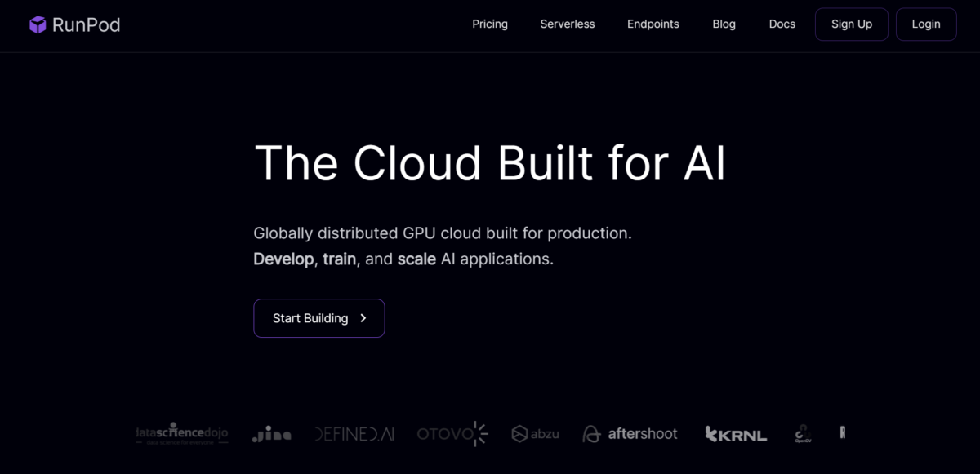The height and width of the screenshot is (474, 980).
Task: Go to the Serverless menu item
Action: pyautogui.click(x=568, y=24)
